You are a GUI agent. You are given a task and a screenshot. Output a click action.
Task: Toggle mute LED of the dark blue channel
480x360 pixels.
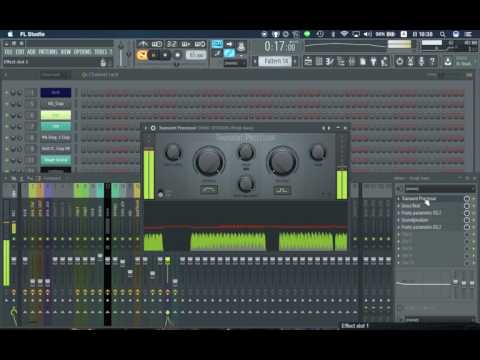[7, 92]
